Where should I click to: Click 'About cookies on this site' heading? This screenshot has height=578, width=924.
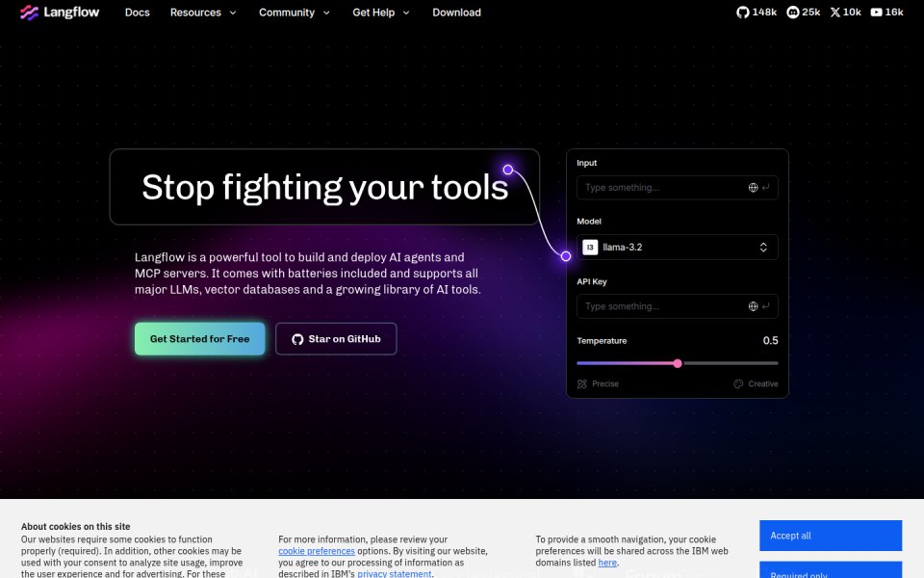coord(75,527)
